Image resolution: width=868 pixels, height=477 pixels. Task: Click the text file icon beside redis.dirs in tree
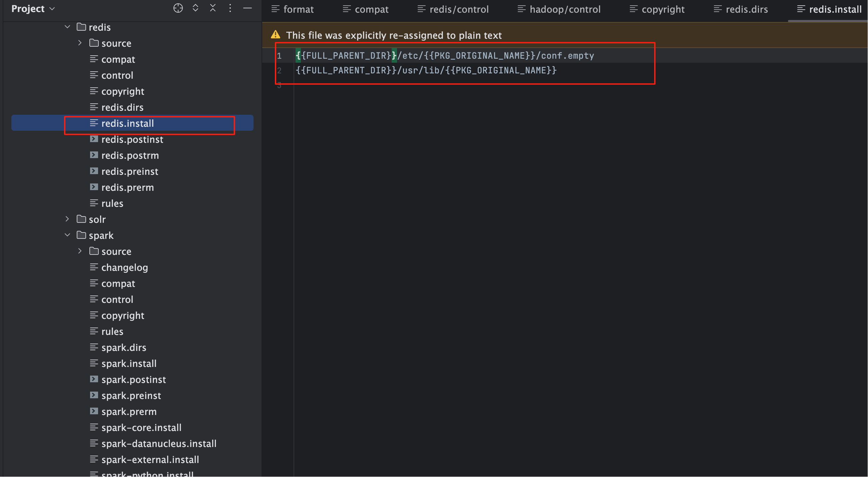(94, 107)
